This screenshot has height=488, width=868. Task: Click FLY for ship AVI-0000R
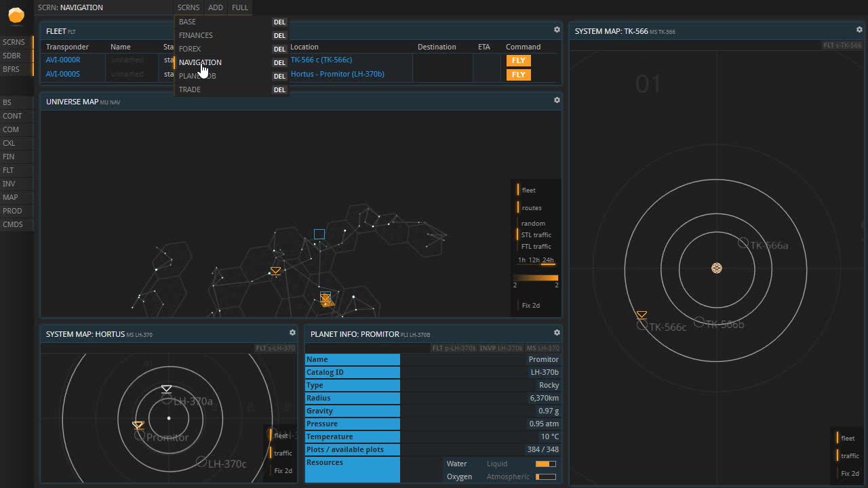[x=518, y=60]
